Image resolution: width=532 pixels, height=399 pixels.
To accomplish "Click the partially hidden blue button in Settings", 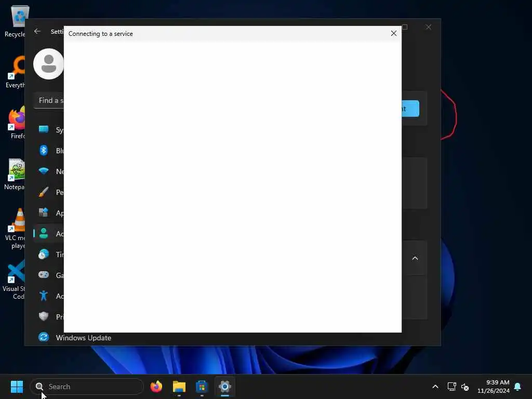I will [410, 109].
